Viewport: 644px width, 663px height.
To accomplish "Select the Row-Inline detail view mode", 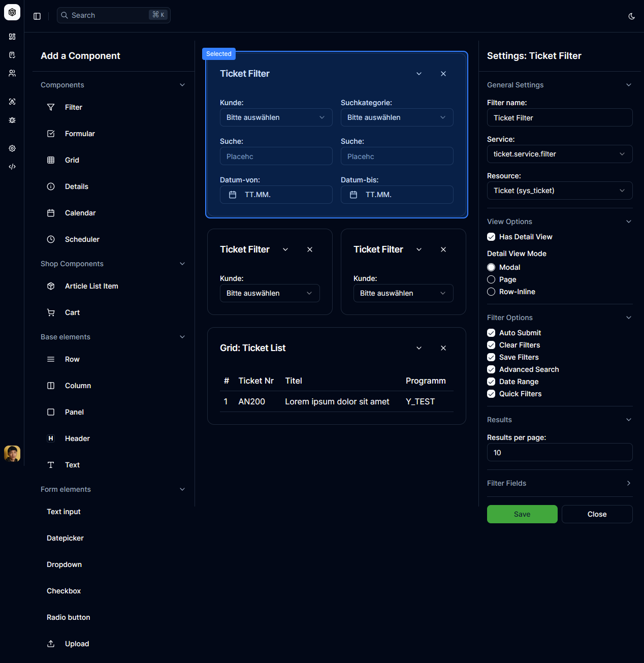I will coord(491,292).
